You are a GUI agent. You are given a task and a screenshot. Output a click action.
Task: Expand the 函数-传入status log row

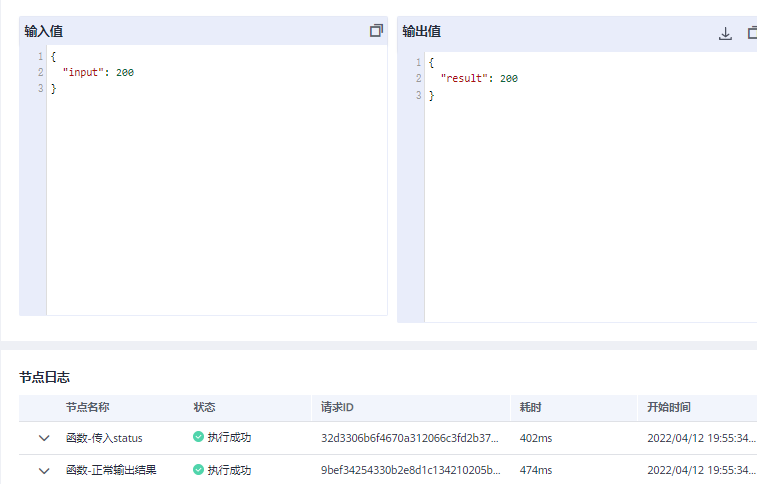coord(44,438)
